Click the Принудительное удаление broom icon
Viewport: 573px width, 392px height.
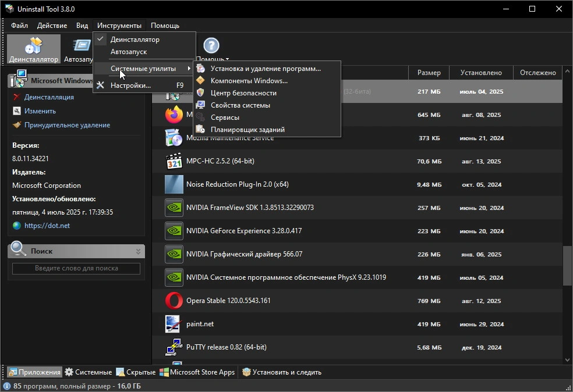16,125
